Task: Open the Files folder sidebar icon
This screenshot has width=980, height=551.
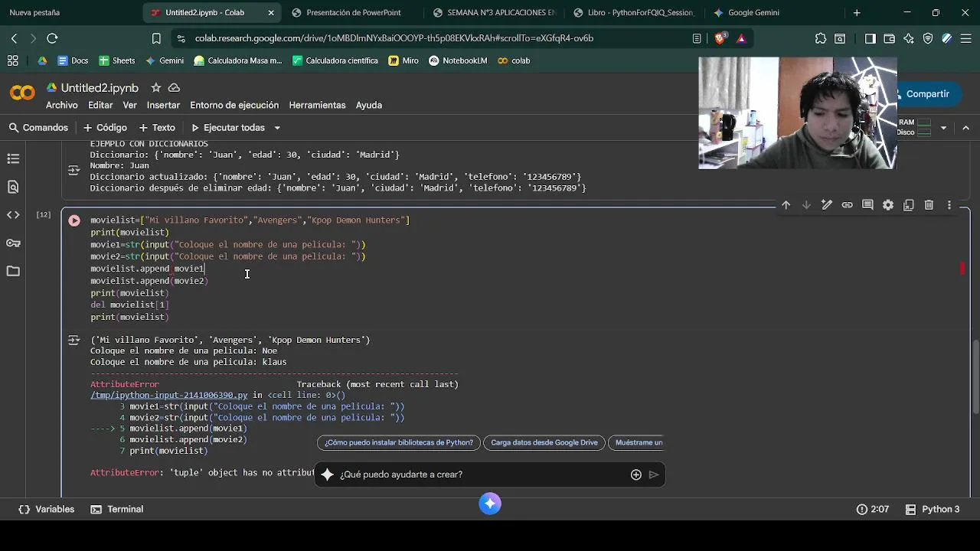Action: tap(13, 271)
